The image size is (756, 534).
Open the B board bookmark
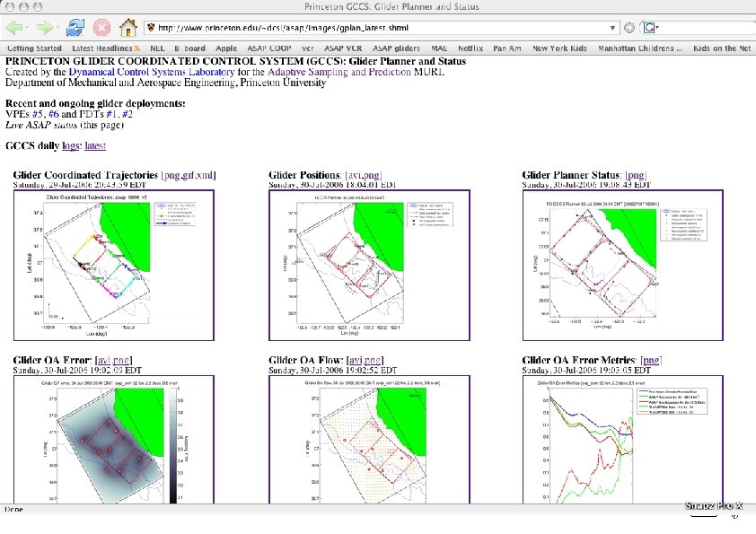pyautogui.click(x=189, y=48)
